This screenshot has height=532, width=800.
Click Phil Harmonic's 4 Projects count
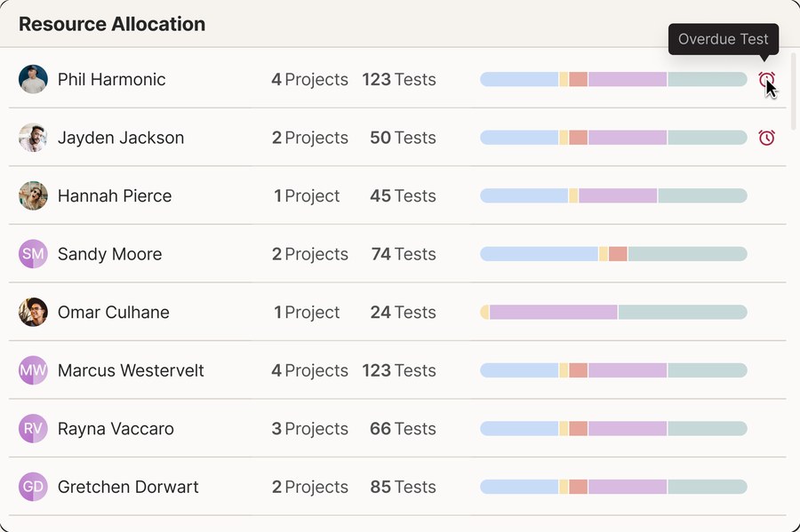pos(309,80)
